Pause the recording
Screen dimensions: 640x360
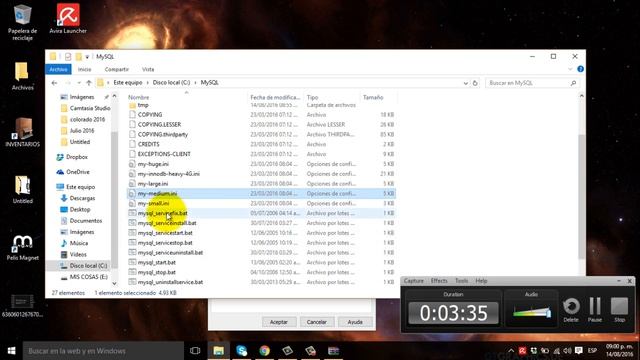click(x=595, y=310)
